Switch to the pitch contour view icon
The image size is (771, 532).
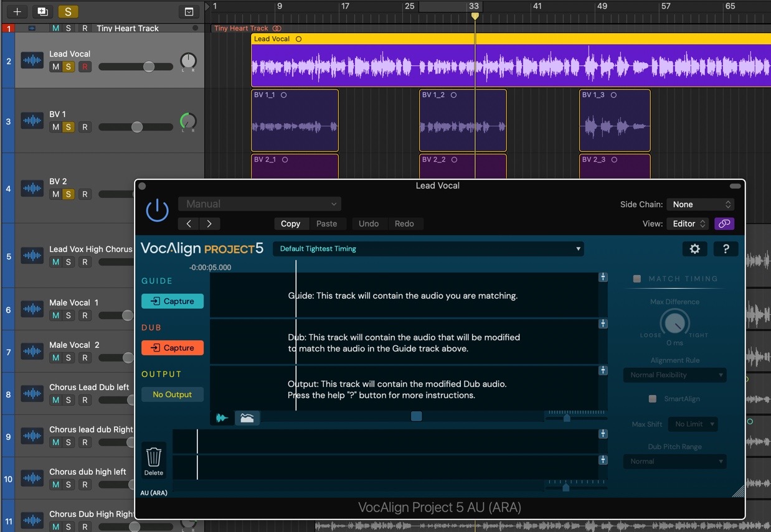pos(247,418)
